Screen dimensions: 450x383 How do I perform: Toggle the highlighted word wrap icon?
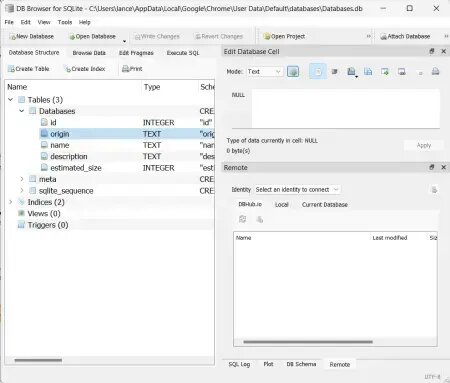pos(317,71)
